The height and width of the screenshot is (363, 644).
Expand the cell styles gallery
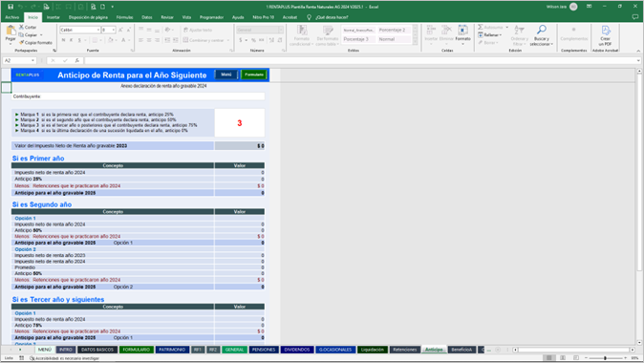point(415,41)
